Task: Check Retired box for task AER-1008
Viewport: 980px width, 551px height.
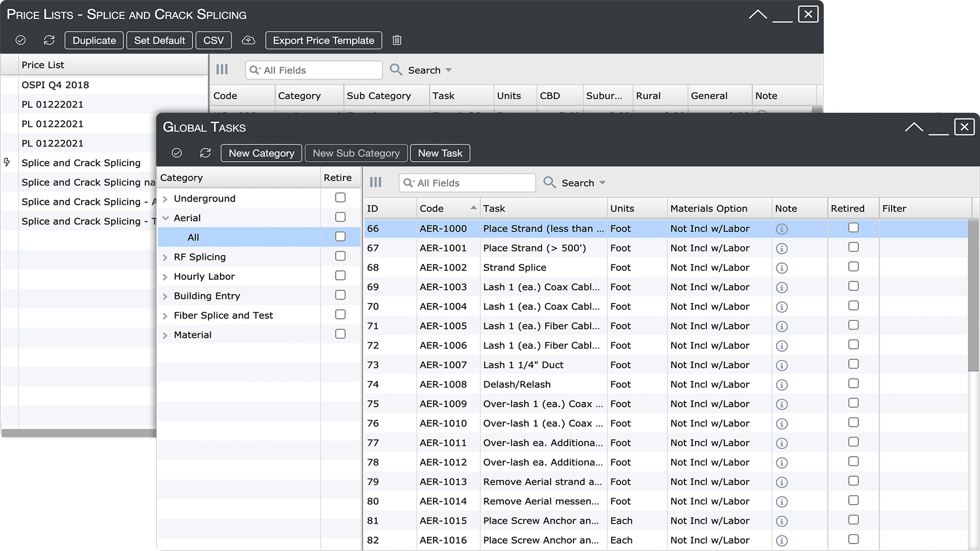Action: (853, 383)
